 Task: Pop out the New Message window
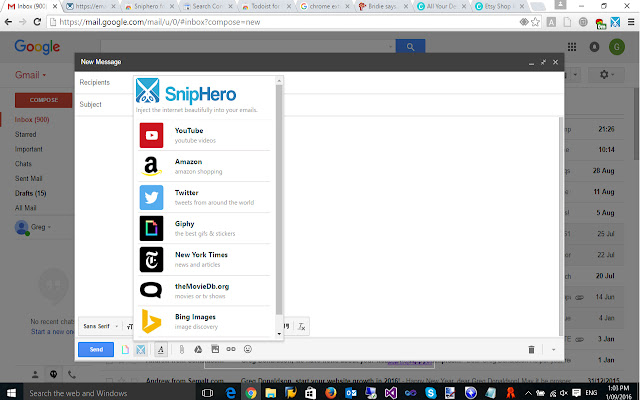(543, 62)
